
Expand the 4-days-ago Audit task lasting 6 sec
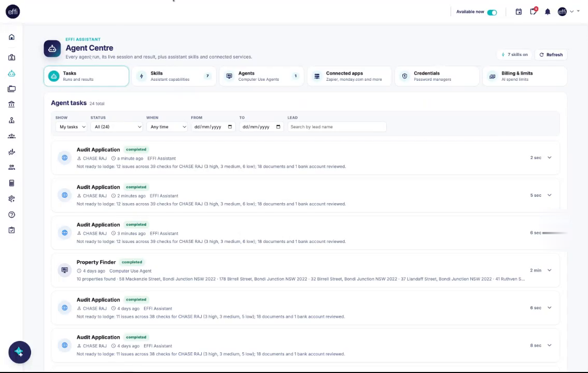(x=550, y=307)
